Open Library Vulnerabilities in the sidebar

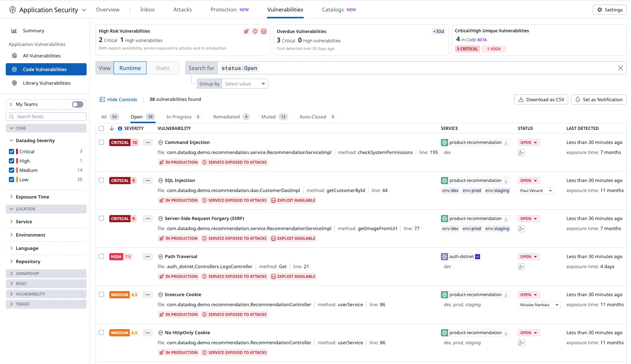click(46, 83)
